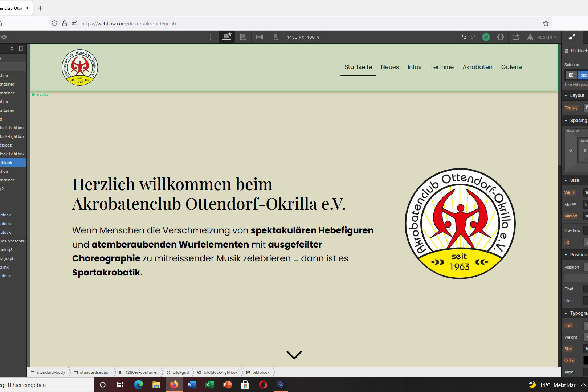Click the 100 % zoom value
The image size is (588, 392).
(313, 37)
